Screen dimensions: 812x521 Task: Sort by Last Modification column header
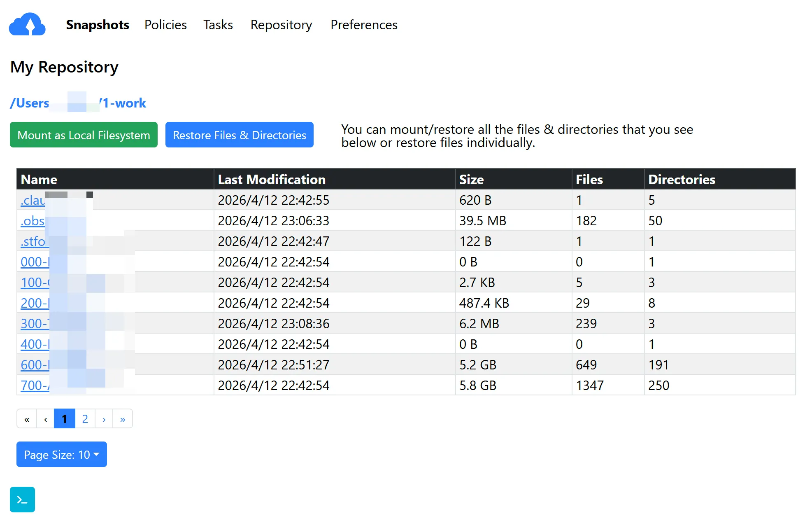[x=272, y=180]
